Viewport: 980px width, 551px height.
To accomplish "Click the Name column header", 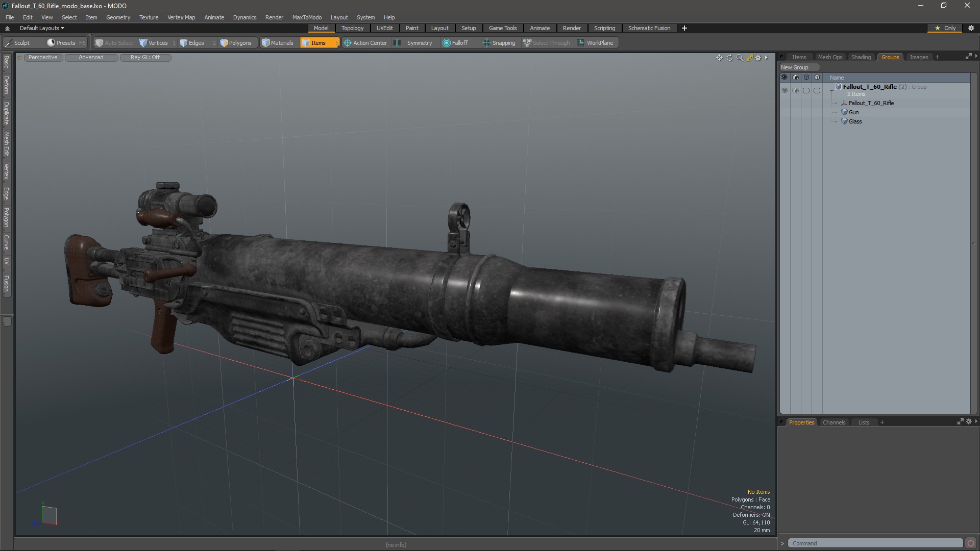I will pyautogui.click(x=837, y=78).
